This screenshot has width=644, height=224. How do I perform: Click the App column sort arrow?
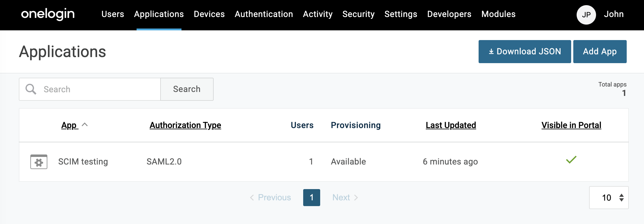(85, 124)
